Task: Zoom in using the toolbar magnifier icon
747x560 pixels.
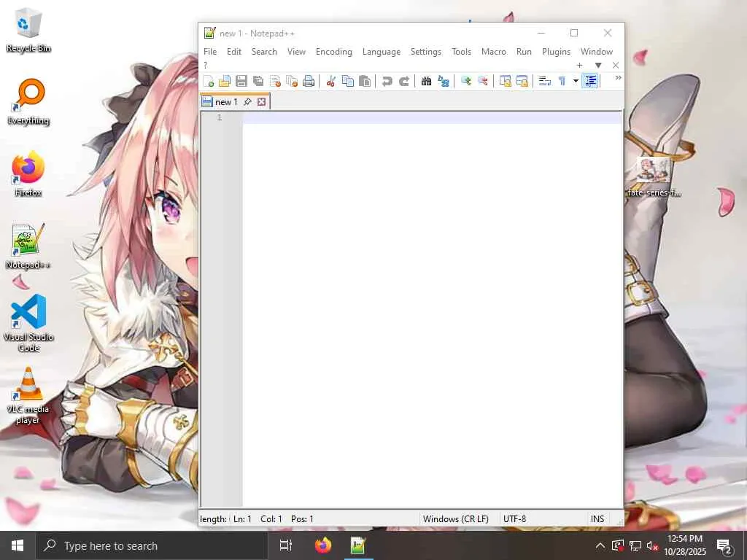Action: [x=465, y=81]
